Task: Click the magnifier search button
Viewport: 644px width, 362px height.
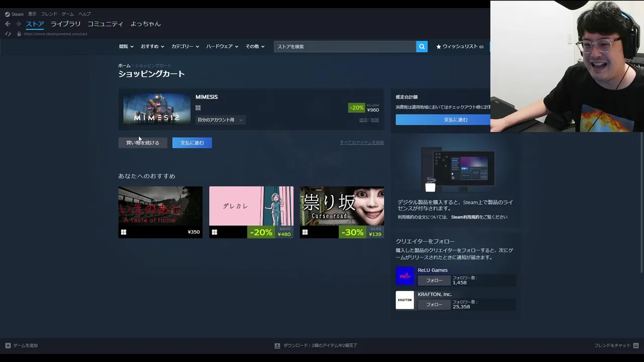Action: click(422, 46)
